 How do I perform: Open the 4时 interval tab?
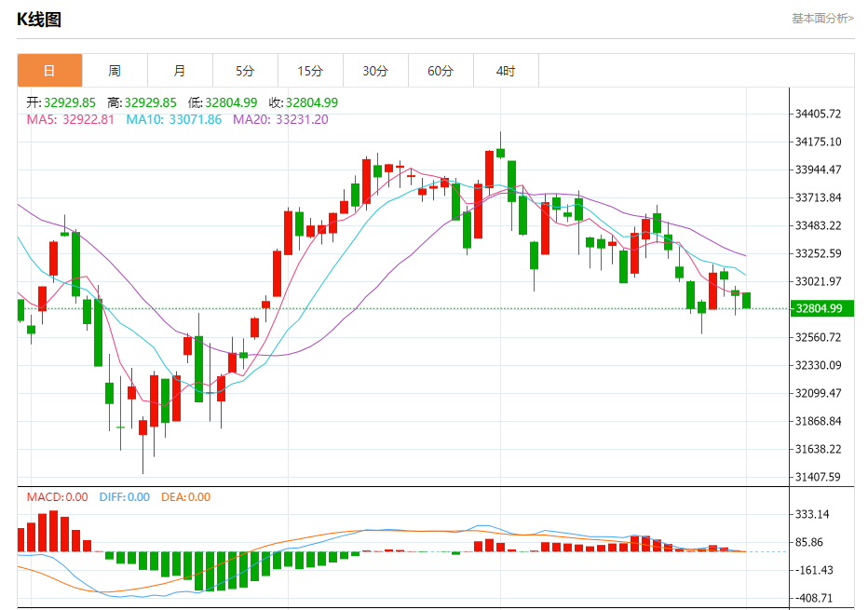point(506,70)
